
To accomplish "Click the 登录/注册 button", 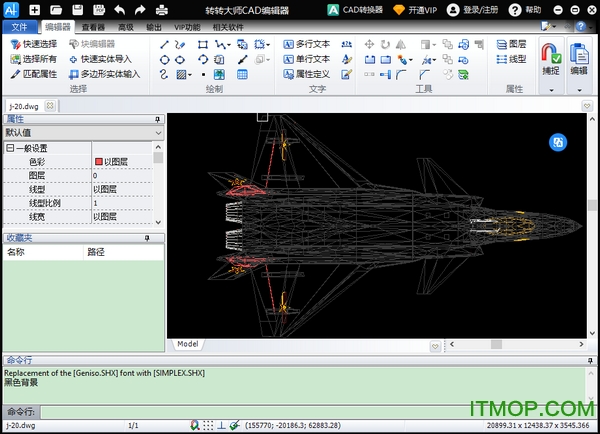I will click(x=473, y=10).
